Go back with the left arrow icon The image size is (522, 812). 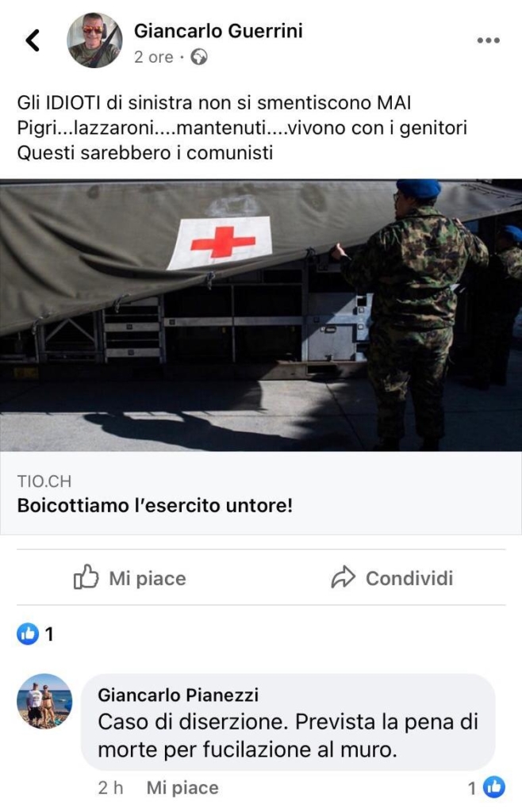[33, 40]
